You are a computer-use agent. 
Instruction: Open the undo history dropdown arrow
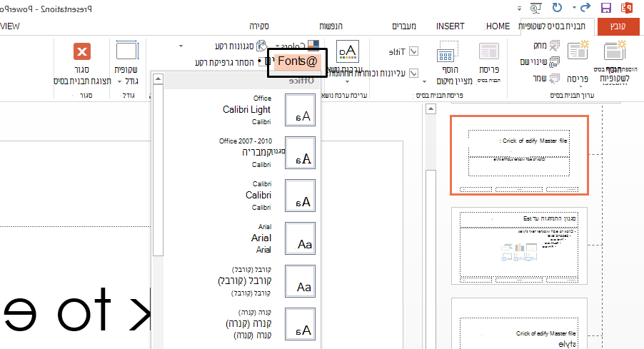click(574, 8)
